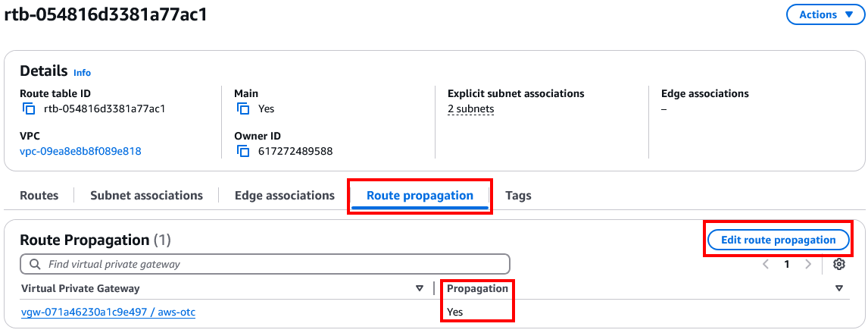Click Edit route propagation button
Image resolution: width=868 pixels, height=333 pixels.
pyautogui.click(x=778, y=240)
